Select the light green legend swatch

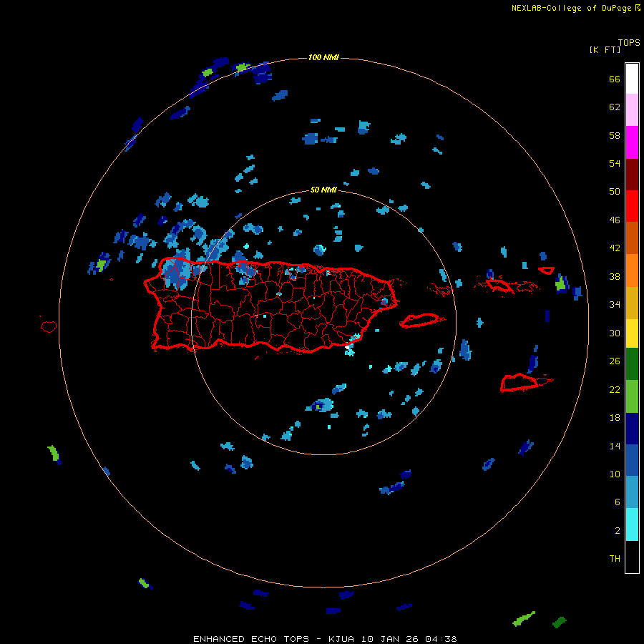[632, 396]
